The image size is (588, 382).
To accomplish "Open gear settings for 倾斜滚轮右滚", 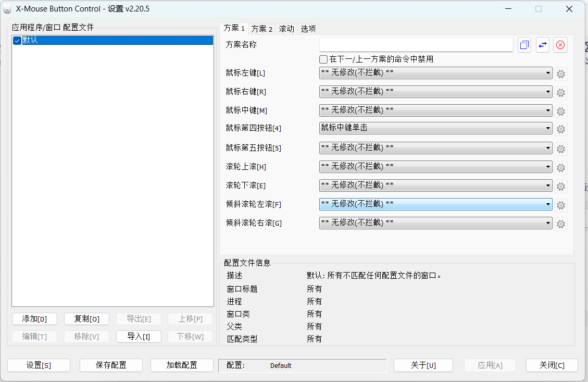I will tap(561, 224).
